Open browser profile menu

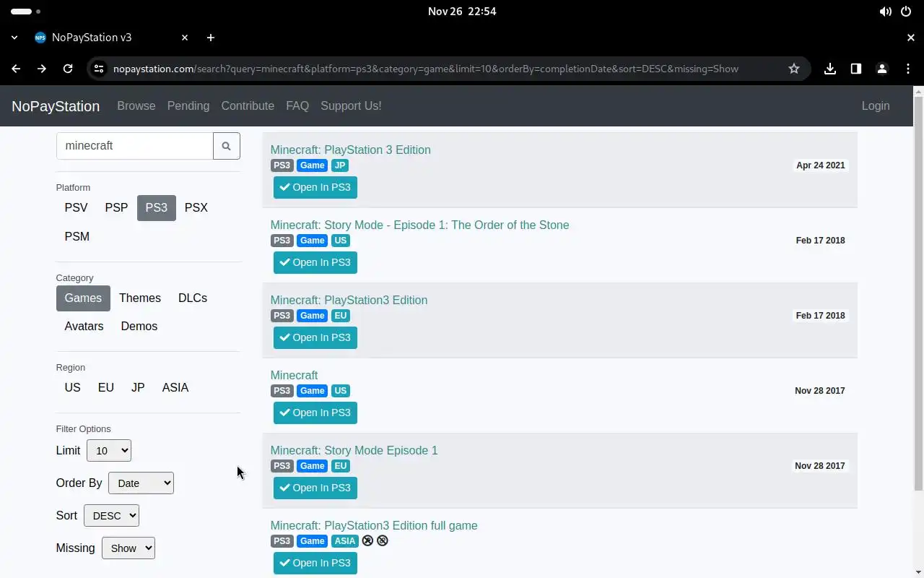tap(882, 69)
